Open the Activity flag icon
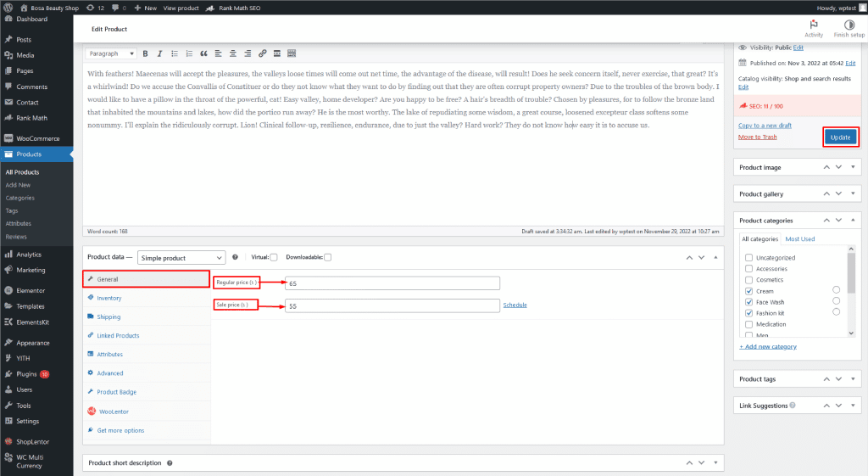This screenshot has height=476, width=868. (814, 25)
